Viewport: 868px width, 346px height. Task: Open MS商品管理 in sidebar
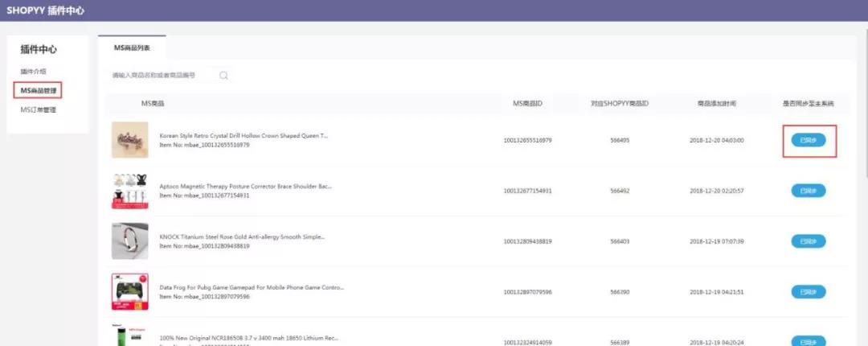click(x=39, y=90)
